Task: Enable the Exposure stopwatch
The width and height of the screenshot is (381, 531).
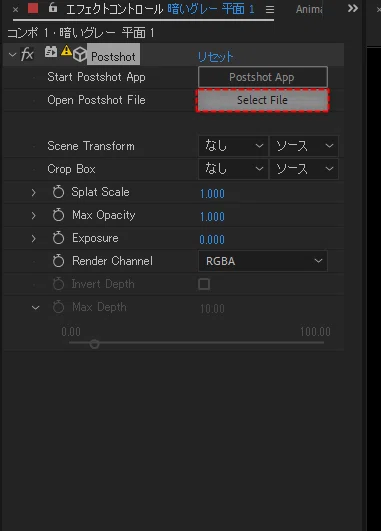Action: click(58, 238)
